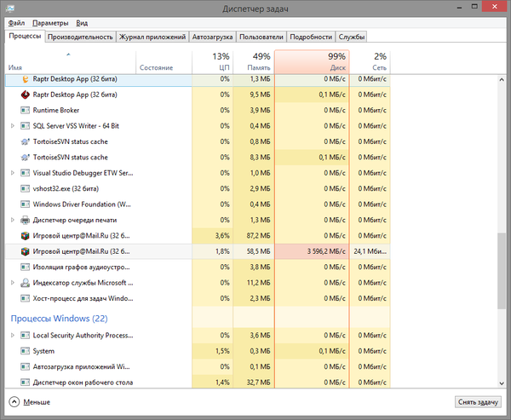The width and height of the screenshot is (511, 420).
Task: Click Игровой центр@Mail.Ru icon with 87,2 МБ
Action: pos(25,236)
